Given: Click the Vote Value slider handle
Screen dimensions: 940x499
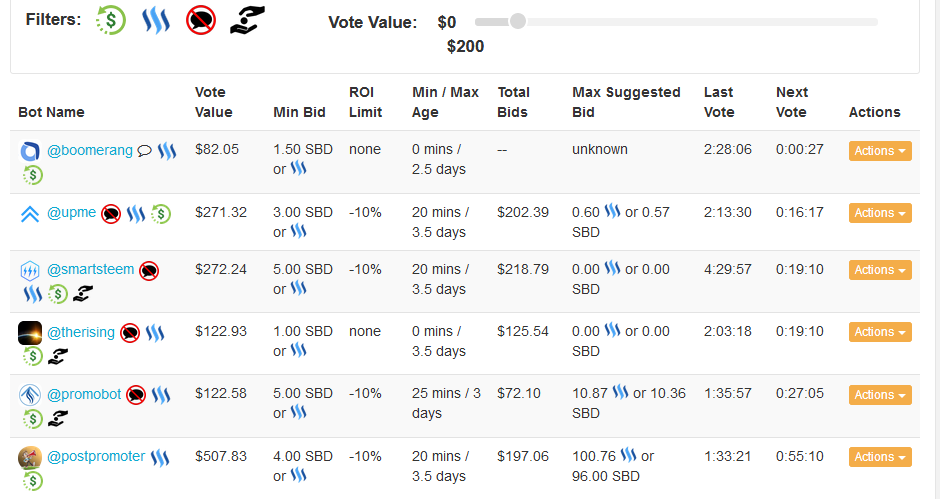Looking at the screenshot, I should 517,21.
